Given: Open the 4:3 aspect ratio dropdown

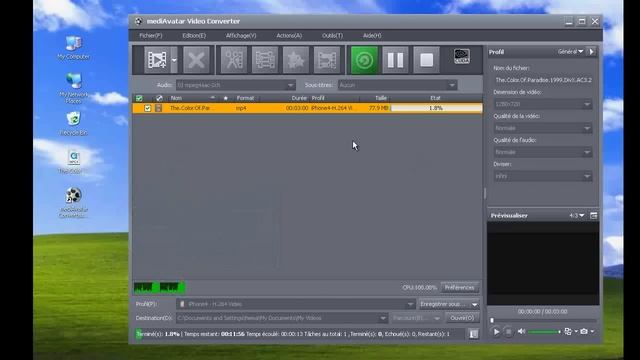Looking at the screenshot, I should coord(577,216).
